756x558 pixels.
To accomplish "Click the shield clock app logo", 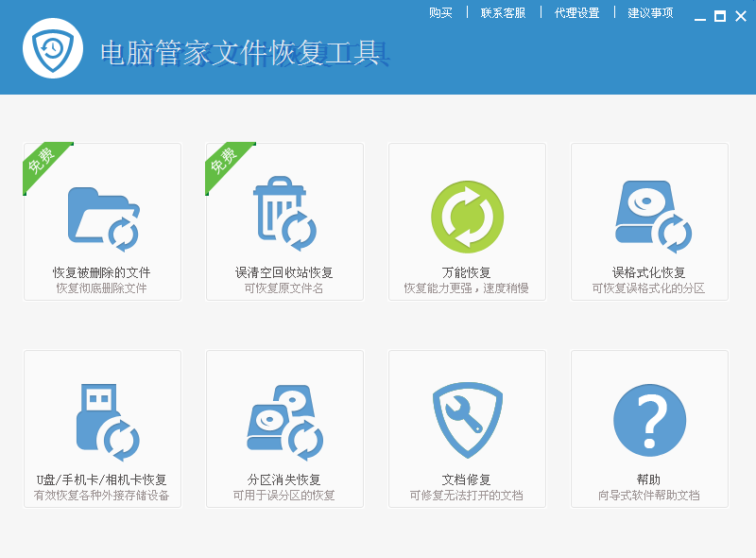I will point(53,48).
